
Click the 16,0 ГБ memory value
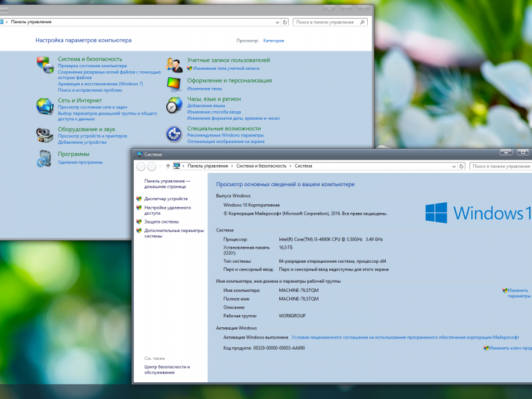[286, 247]
